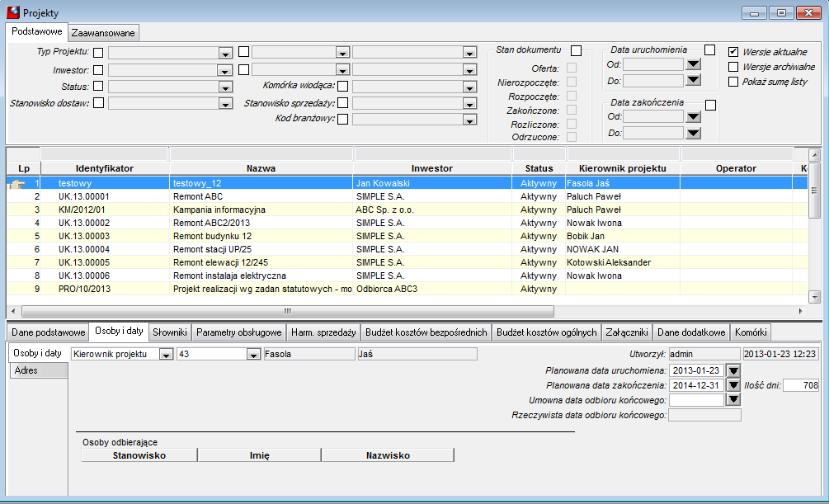Select the Adres side tab
The image size is (829, 504).
[x=39, y=370]
